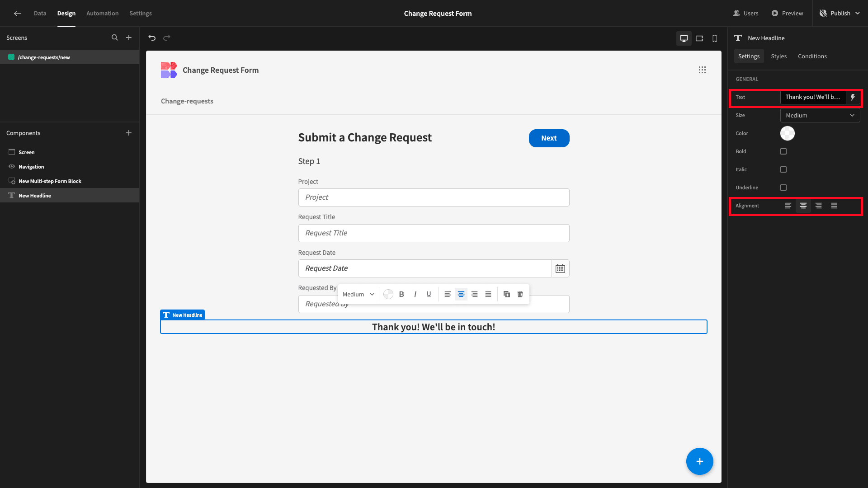Undo the last change
Screen dimensions: 868x488
[152, 38]
